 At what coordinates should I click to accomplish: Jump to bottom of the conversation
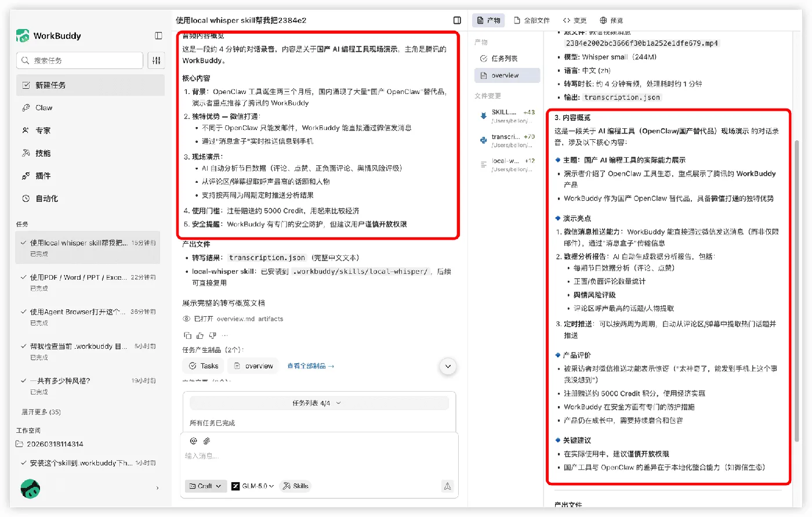click(448, 366)
